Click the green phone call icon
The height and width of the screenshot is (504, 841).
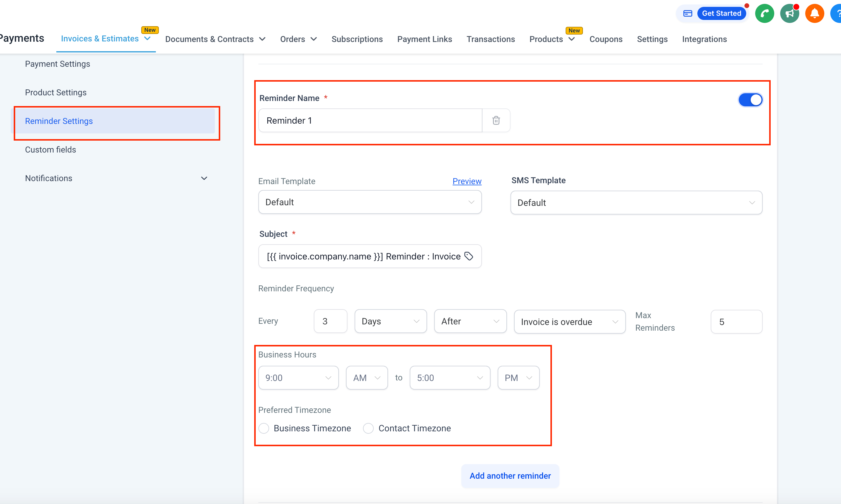coord(764,14)
